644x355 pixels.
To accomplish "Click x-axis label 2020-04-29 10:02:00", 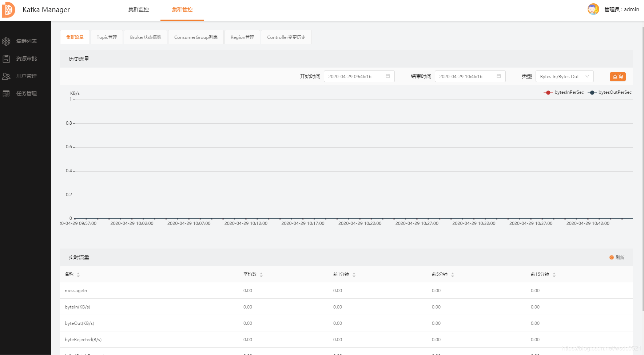I will pyautogui.click(x=132, y=223).
